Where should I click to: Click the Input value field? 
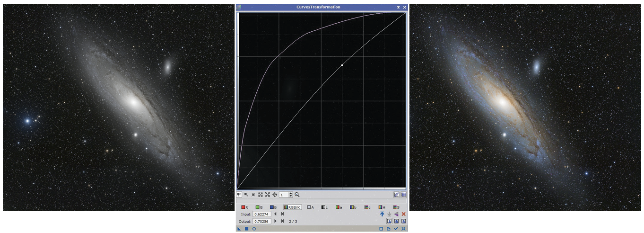pos(262,214)
